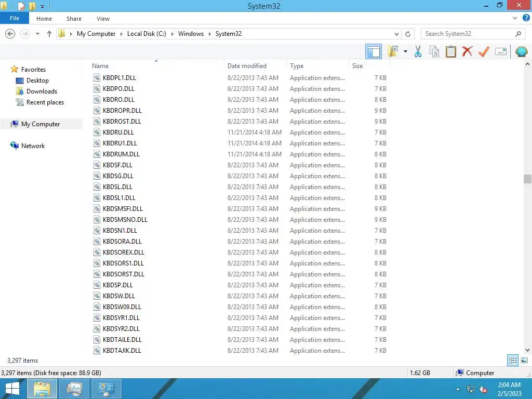Screen dimensions: 532x399
Task: Switch to the View ribbon tab
Action: (x=103, y=19)
